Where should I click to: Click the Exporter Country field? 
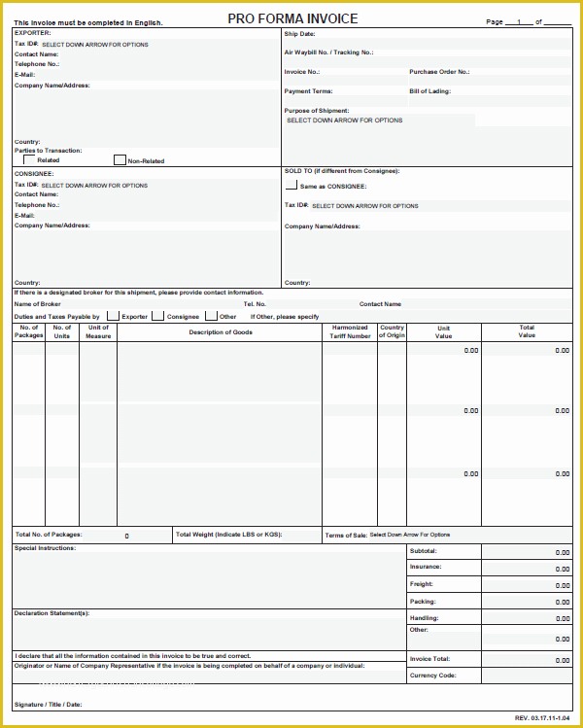tap(160, 142)
